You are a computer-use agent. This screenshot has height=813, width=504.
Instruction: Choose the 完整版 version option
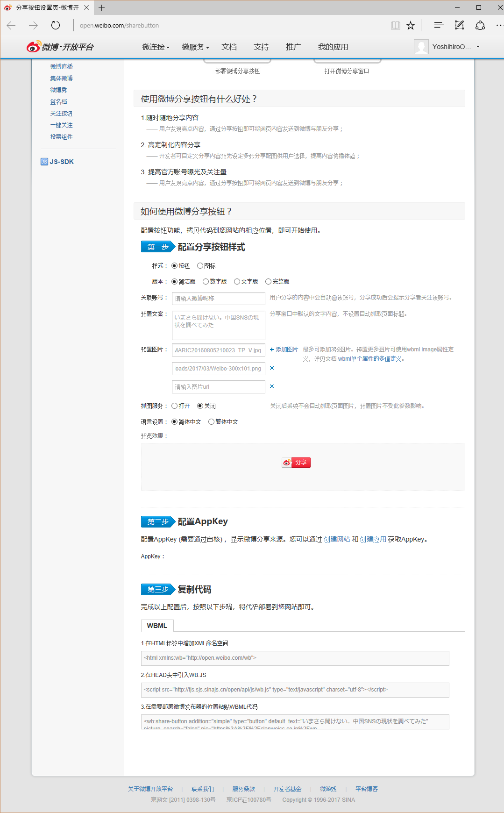pyautogui.click(x=268, y=282)
